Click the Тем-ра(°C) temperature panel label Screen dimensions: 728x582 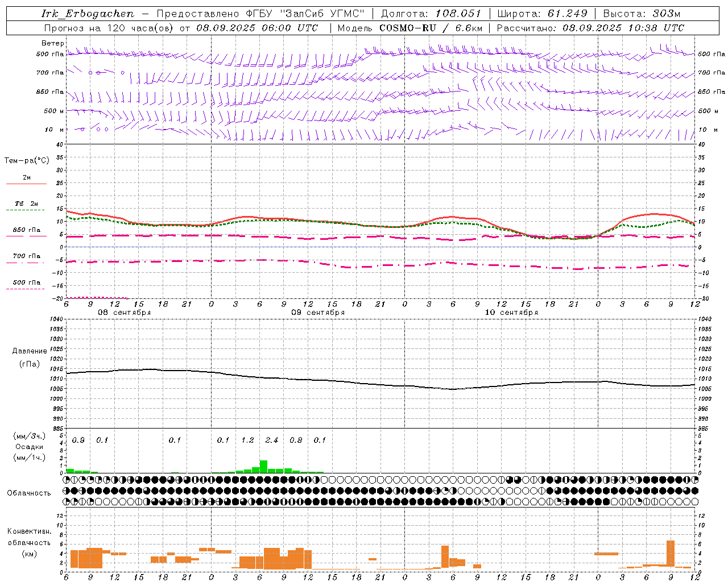[x=27, y=161]
